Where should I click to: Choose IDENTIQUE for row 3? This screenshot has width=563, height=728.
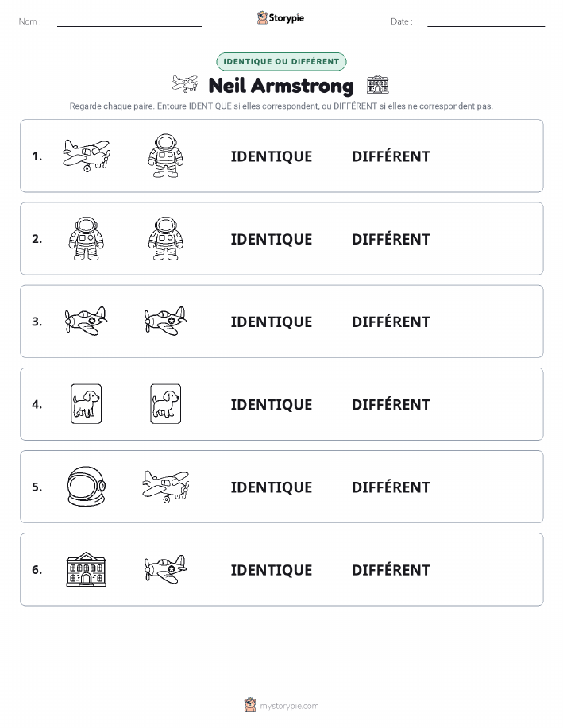pos(272,322)
